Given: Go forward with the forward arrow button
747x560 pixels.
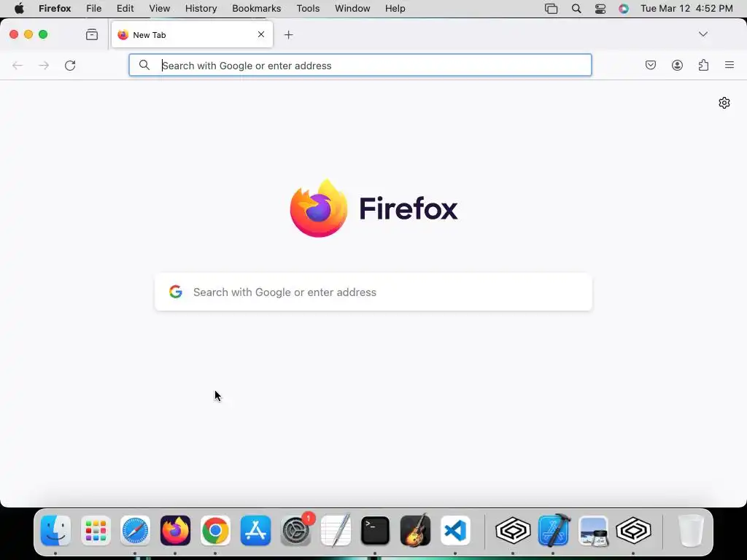Looking at the screenshot, I should pos(44,65).
